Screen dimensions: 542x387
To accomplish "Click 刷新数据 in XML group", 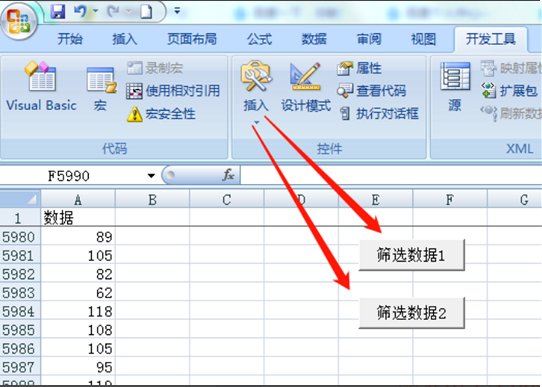I will (x=511, y=113).
